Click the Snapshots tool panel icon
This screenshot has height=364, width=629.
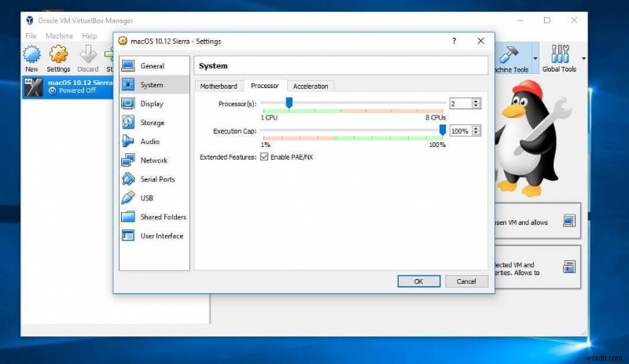(568, 267)
